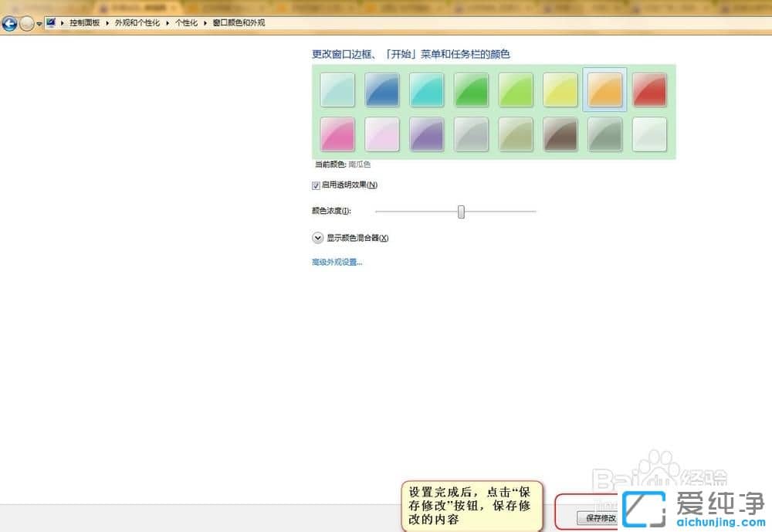This screenshot has height=532, width=772.
Task: Open 高级外观设置 advanced appearance settings
Action: coord(334,263)
